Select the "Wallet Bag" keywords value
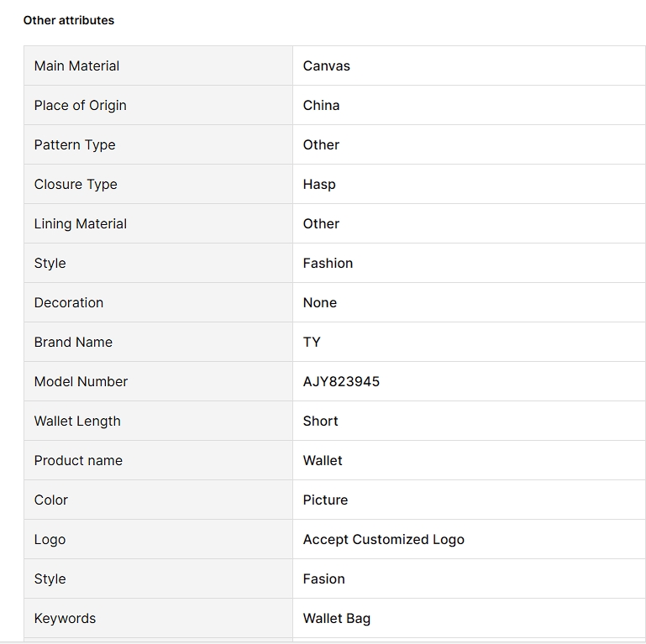 (x=336, y=618)
